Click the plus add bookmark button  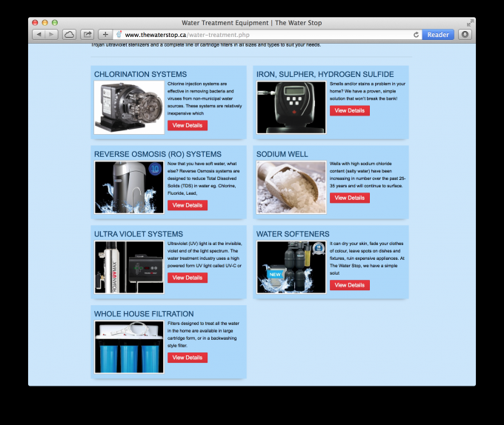105,35
